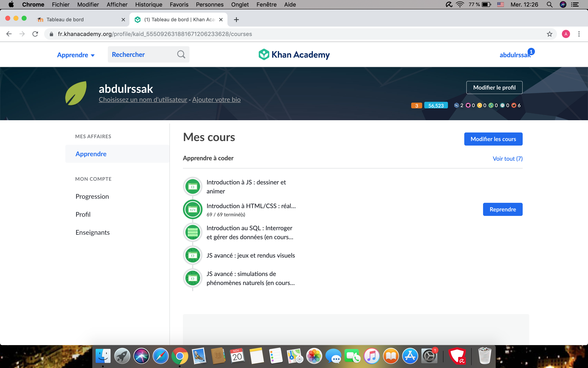Open Profil in the sidebar

click(x=83, y=214)
